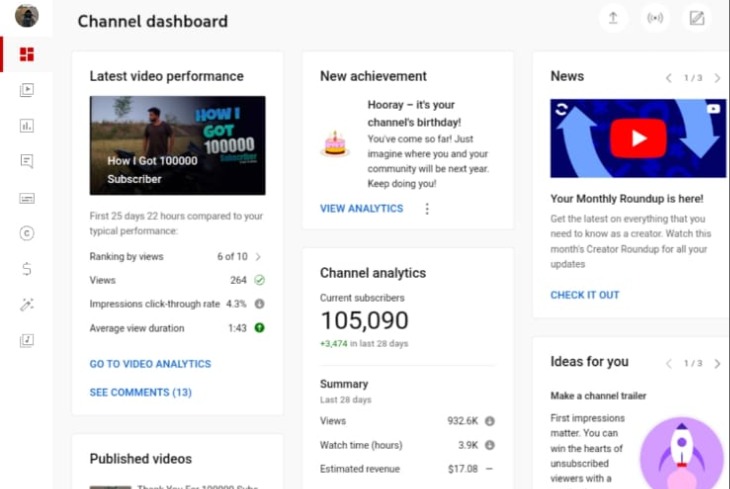Click CHECK IT OUT link in News
This screenshot has width=730, height=489.
(x=585, y=295)
